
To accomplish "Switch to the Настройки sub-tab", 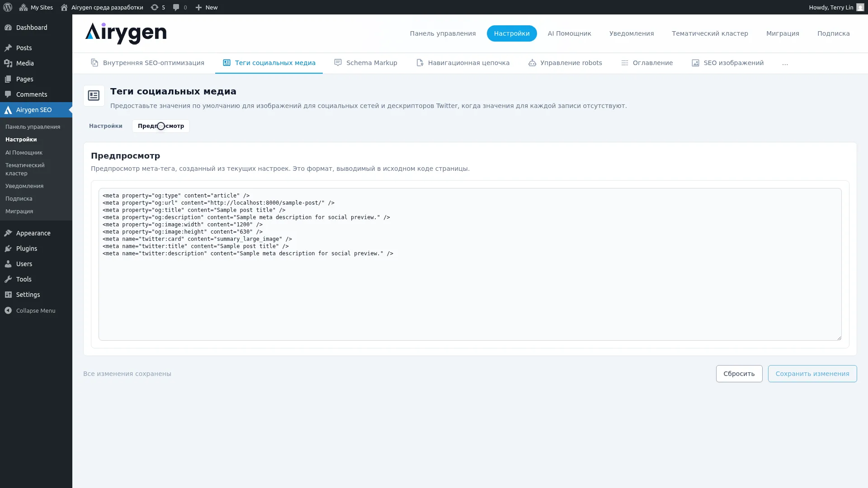I will coord(106,126).
